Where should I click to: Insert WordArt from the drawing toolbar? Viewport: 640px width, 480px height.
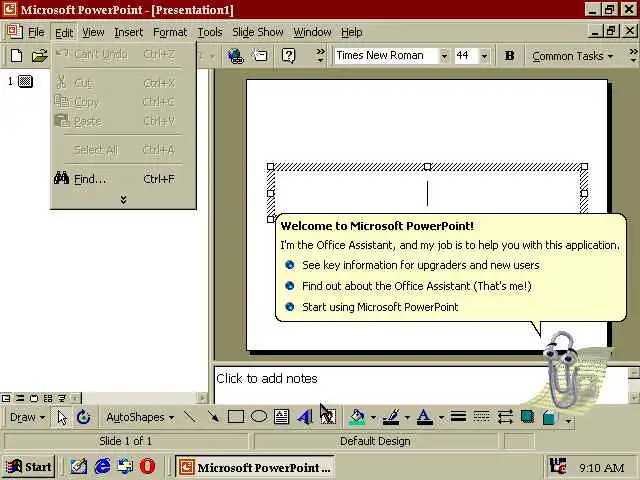(x=304, y=417)
